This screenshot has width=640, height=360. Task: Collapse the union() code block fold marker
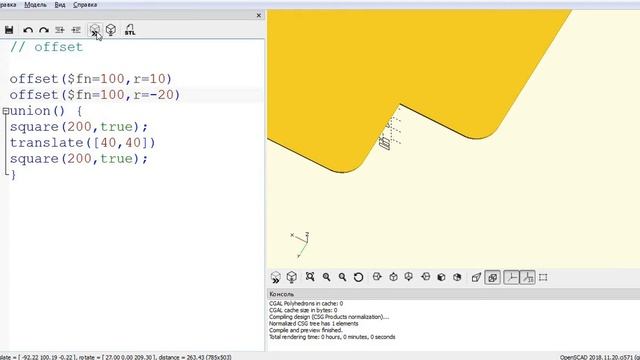(5, 111)
